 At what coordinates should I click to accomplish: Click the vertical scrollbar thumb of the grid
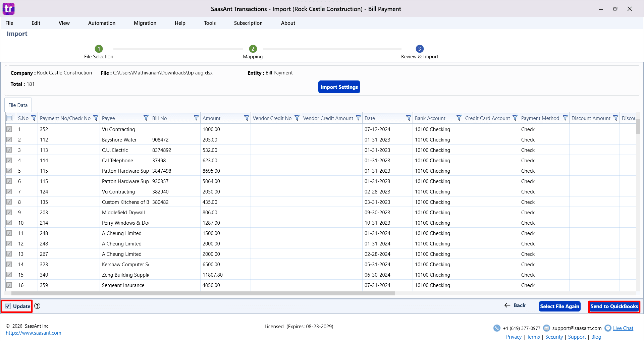pyautogui.click(x=638, y=127)
